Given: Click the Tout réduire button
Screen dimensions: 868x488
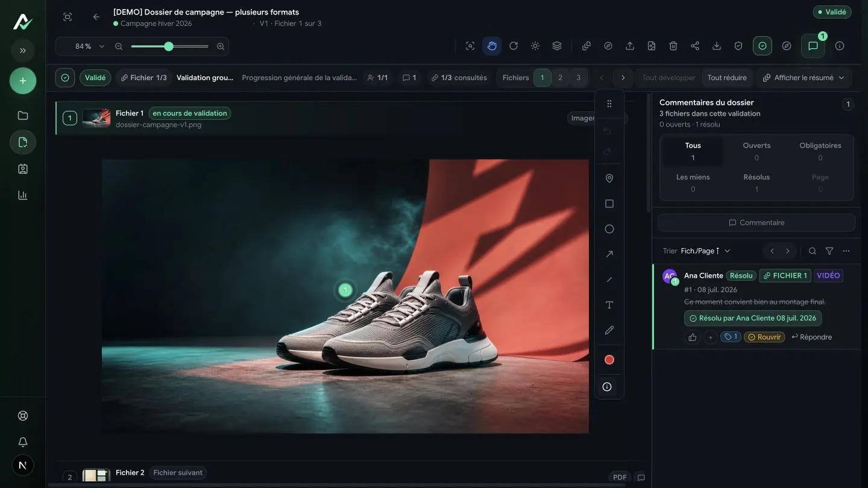Looking at the screenshot, I should point(726,78).
